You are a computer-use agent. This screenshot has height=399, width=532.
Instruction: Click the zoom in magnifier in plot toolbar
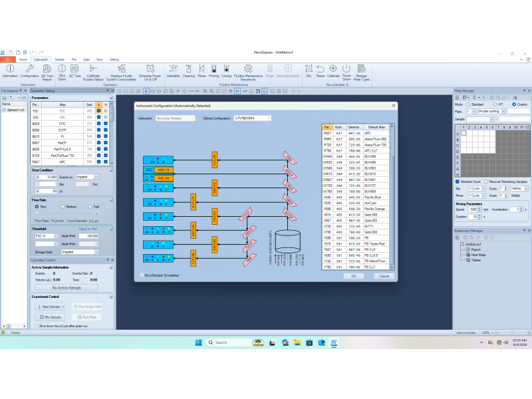pos(205,91)
